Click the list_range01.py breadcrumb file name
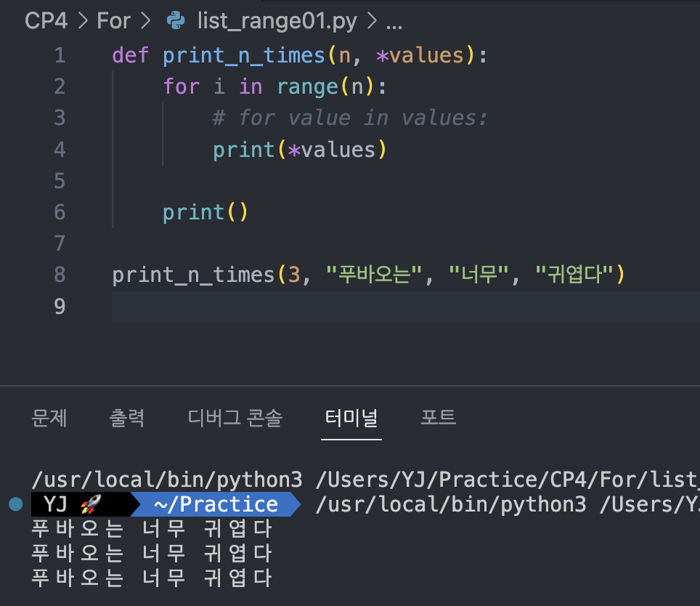 click(x=277, y=21)
